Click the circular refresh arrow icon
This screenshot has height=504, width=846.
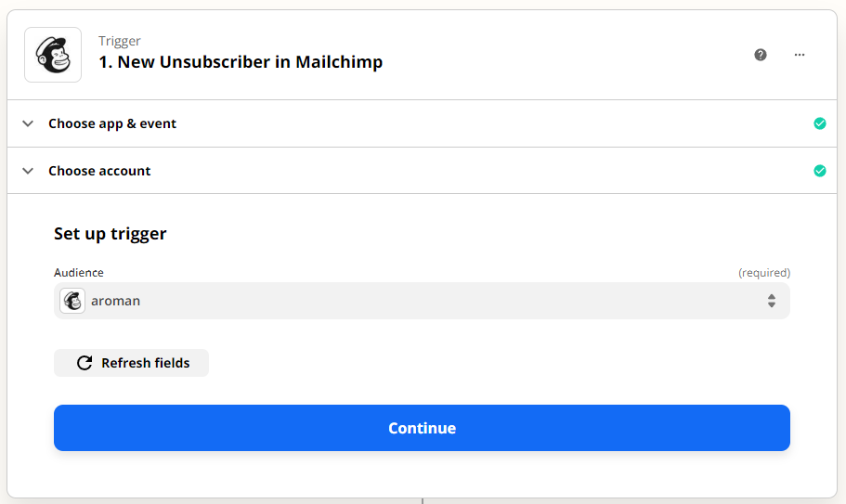tap(85, 363)
